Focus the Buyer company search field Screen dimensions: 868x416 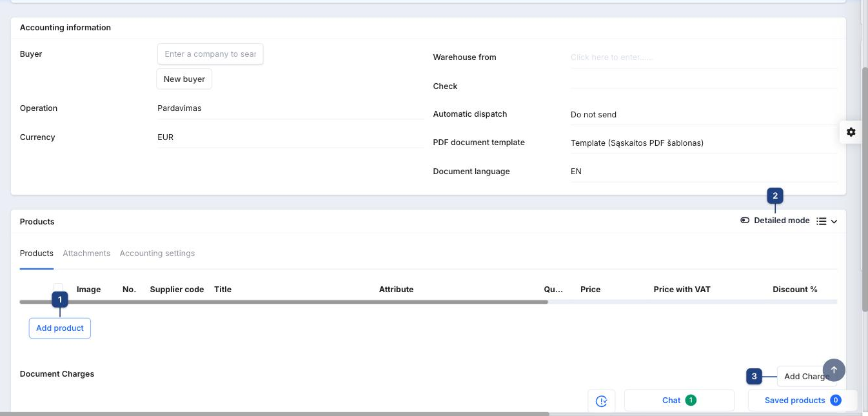pyautogui.click(x=210, y=54)
